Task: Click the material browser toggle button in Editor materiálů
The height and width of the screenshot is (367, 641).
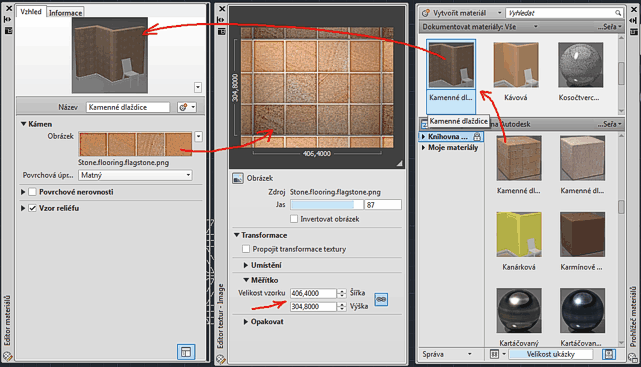Action: click(x=186, y=351)
